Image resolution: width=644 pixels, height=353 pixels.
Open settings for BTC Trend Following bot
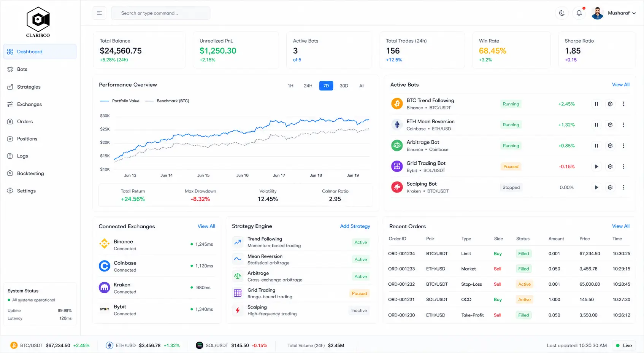click(610, 104)
